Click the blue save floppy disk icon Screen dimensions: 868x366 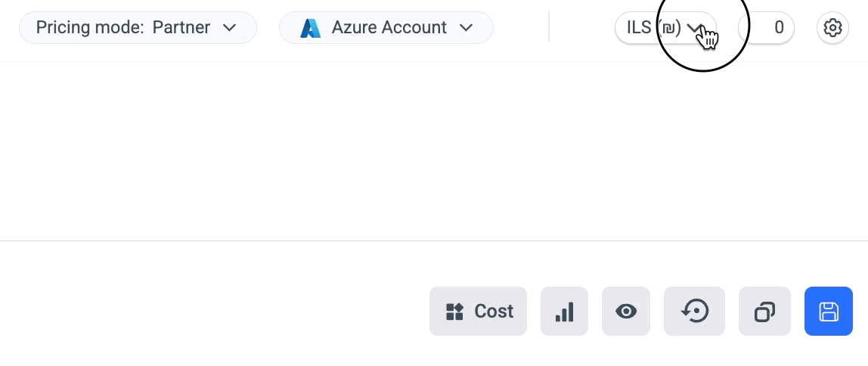pos(828,312)
